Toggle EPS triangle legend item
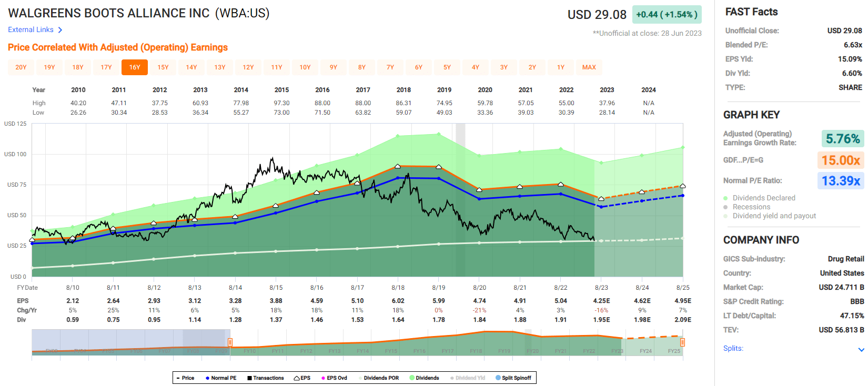This screenshot has height=386, width=868. point(302,378)
